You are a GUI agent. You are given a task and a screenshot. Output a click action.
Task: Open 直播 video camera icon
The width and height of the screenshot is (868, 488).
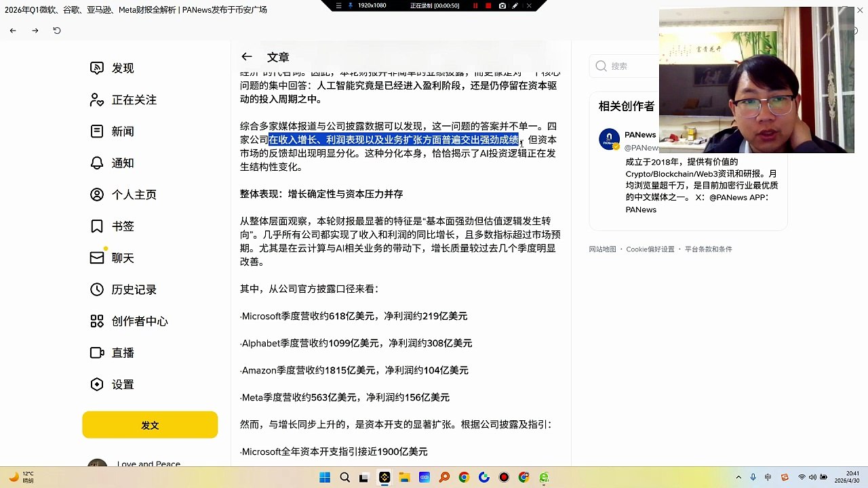click(x=97, y=353)
